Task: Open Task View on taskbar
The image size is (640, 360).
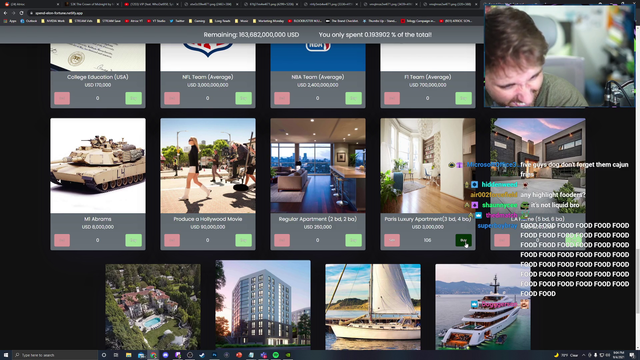Action: pos(116,355)
